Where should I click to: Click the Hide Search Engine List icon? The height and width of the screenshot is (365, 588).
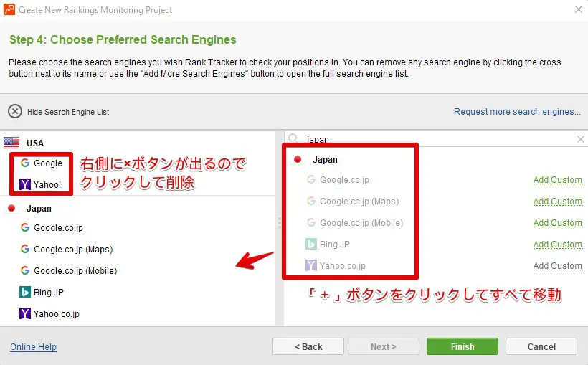(15, 112)
